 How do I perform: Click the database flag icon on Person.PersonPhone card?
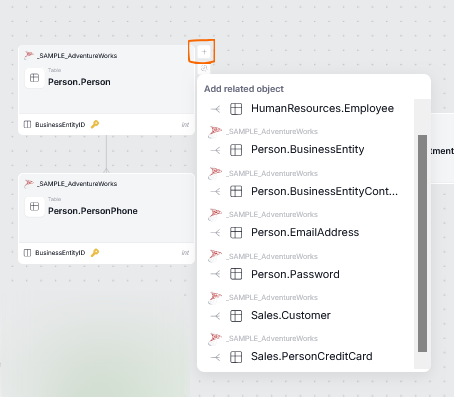pyautogui.click(x=29, y=183)
